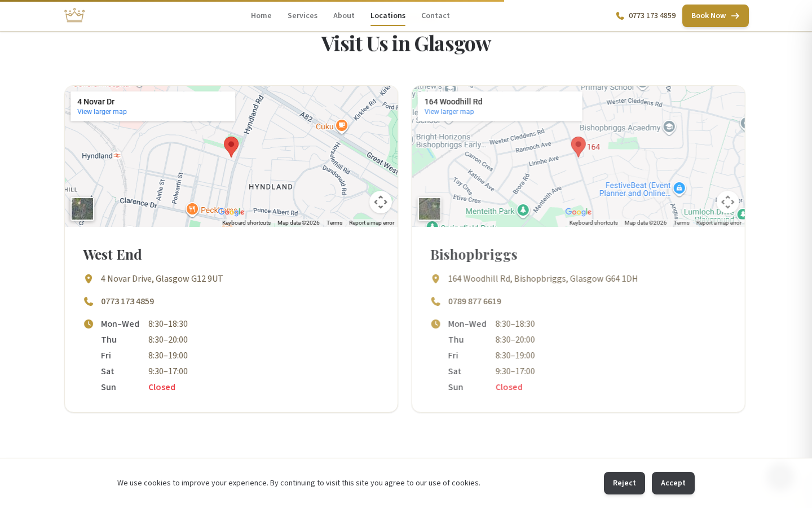This screenshot has width=812, height=508.
Task: Click the Cuku cafe marker on map
Action: (341, 125)
